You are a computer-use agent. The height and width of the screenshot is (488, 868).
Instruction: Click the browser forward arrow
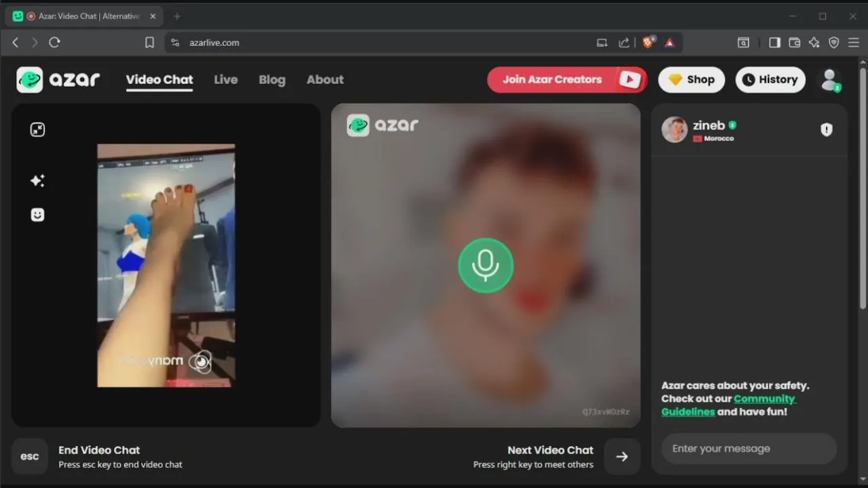pos(35,42)
